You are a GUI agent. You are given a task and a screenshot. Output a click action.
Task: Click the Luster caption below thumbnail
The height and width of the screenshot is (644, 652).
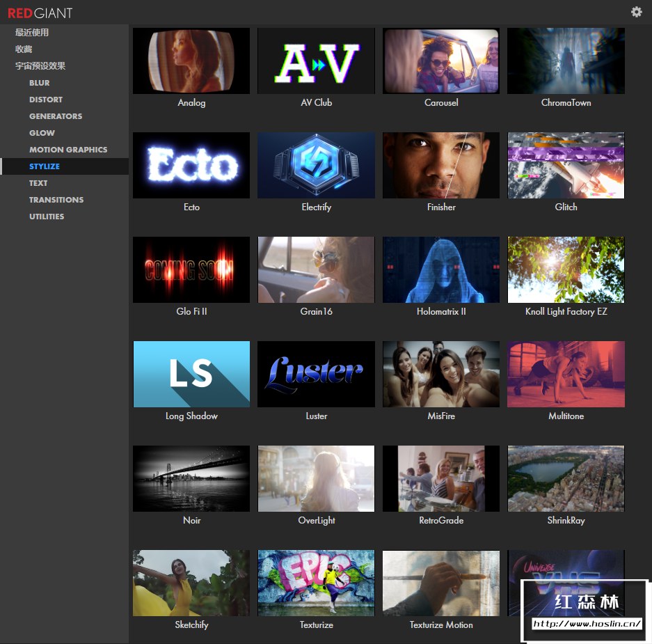coord(316,416)
